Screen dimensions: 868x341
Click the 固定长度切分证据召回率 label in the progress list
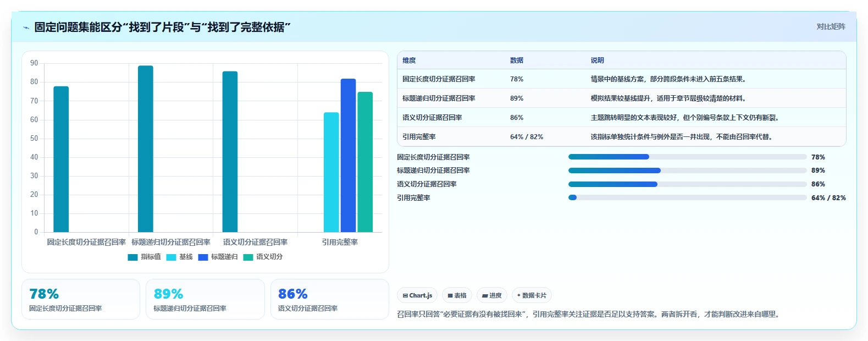pos(433,157)
